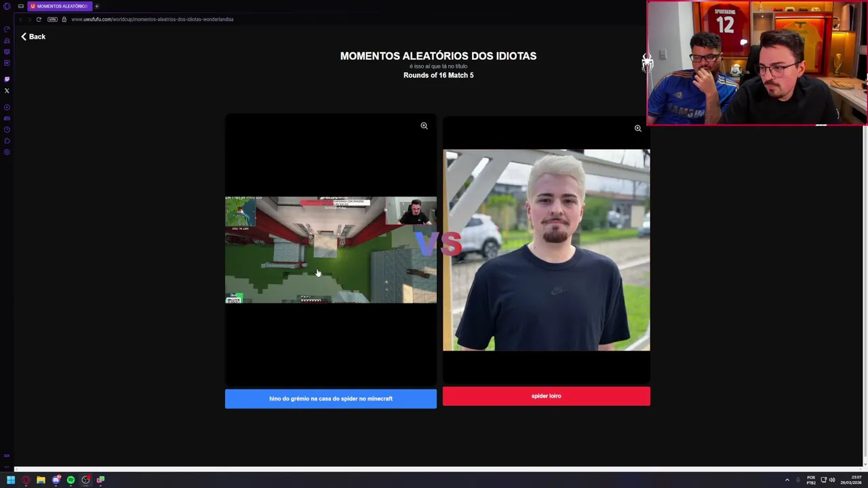Open the Player icon in sidebar
This screenshot has width=868, height=488.
point(7,107)
